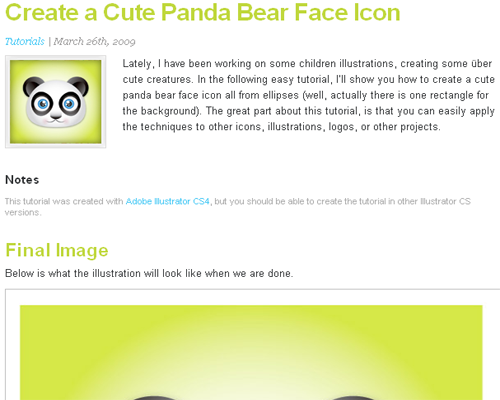The width and height of the screenshot is (500, 400).
Task: Click the panda's left ear in thumbnail
Action: pos(32,85)
